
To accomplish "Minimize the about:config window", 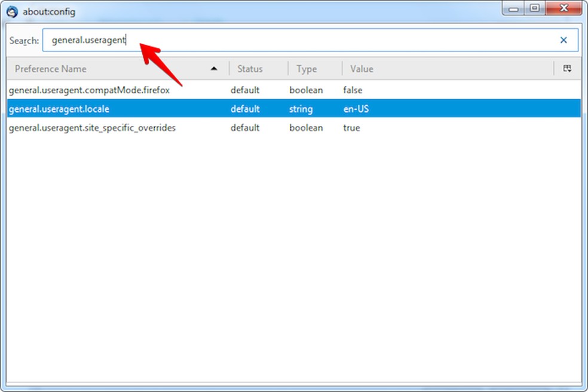I will click(x=513, y=8).
